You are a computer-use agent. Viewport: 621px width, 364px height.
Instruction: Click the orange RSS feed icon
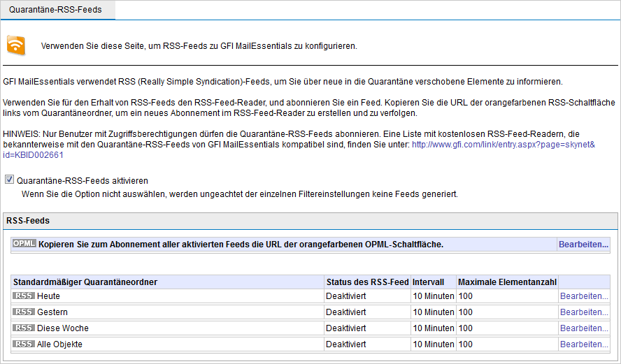[x=16, y=45]
